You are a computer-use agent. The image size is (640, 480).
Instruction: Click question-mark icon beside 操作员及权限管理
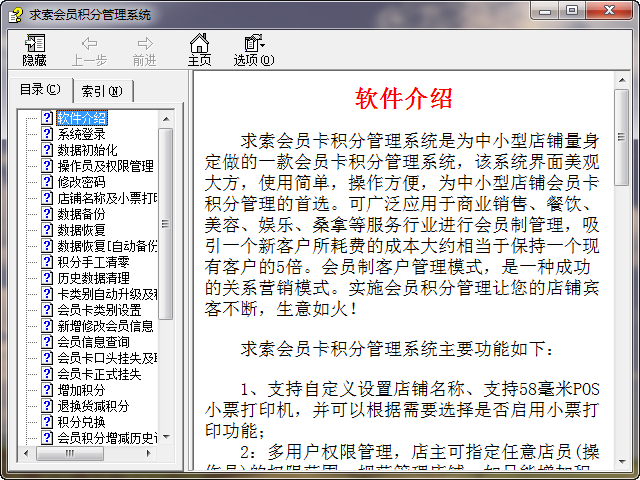[x=47, y=166]
